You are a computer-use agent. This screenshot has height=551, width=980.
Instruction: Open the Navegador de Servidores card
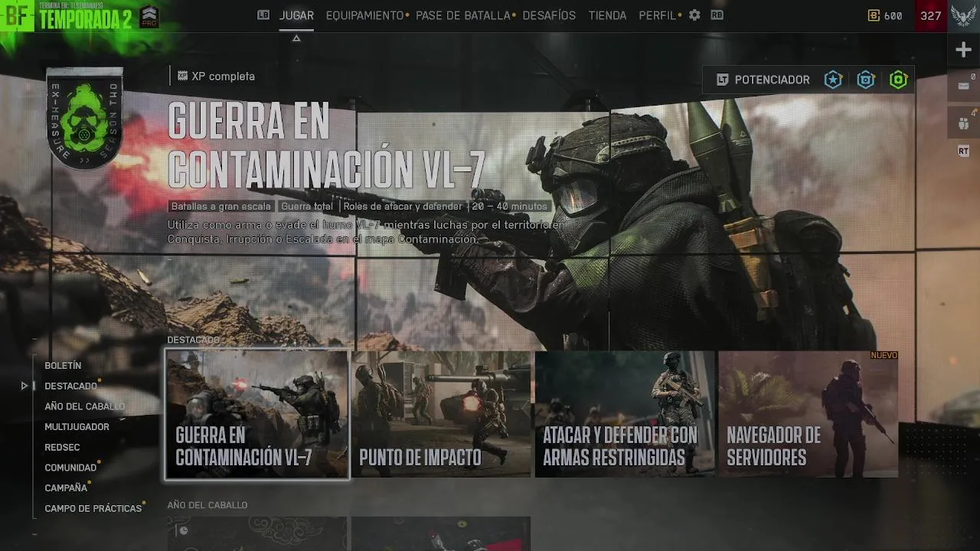(x=808, y=414)
